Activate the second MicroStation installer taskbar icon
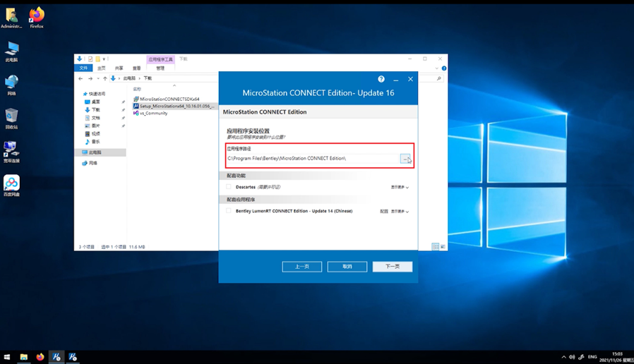Viewport: 634px width, 364px height. pyautogui.click(x=73, y=357)
